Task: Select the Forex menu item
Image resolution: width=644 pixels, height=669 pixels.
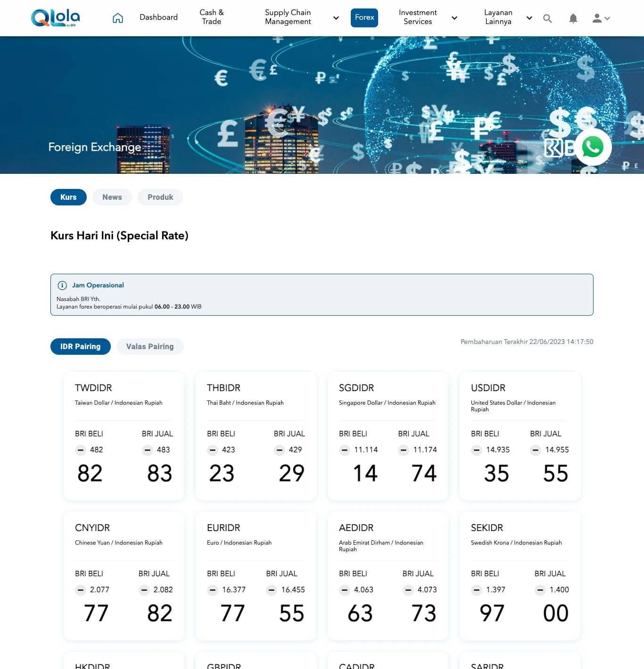Action: coord(364,18)
